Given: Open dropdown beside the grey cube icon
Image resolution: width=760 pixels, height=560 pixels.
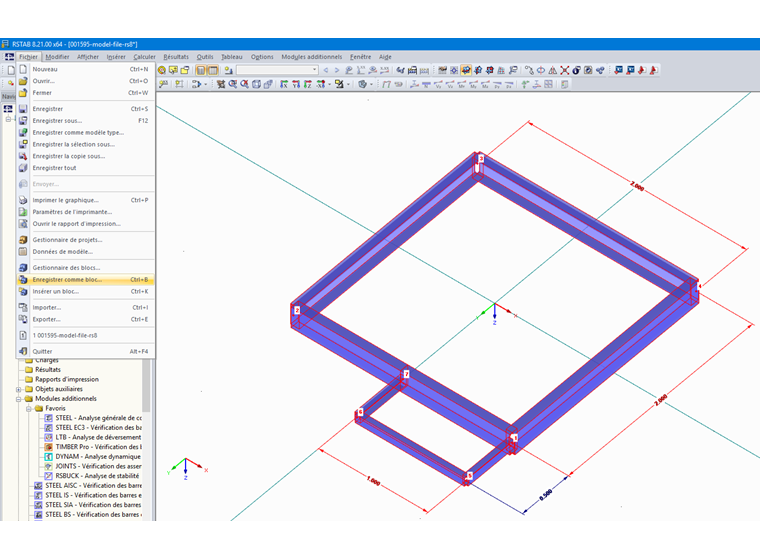Looking at the screenshot, I should click(x=371, y=84).
